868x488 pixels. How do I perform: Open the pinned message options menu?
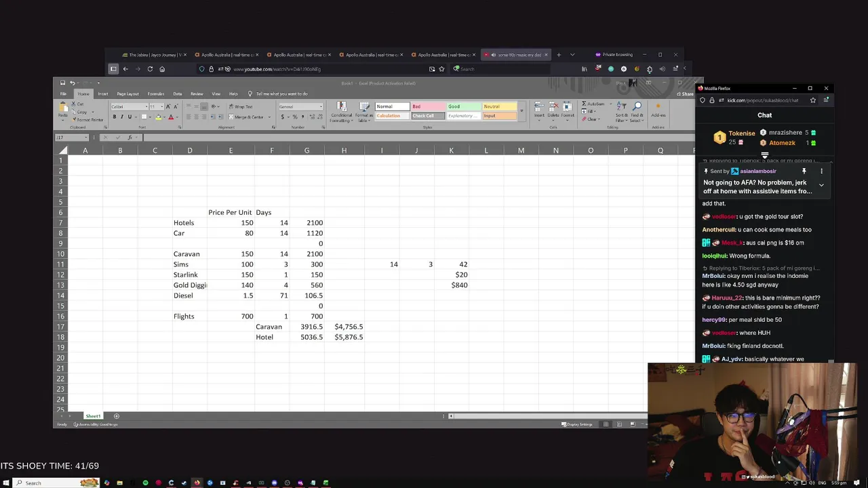coord(821,171)
